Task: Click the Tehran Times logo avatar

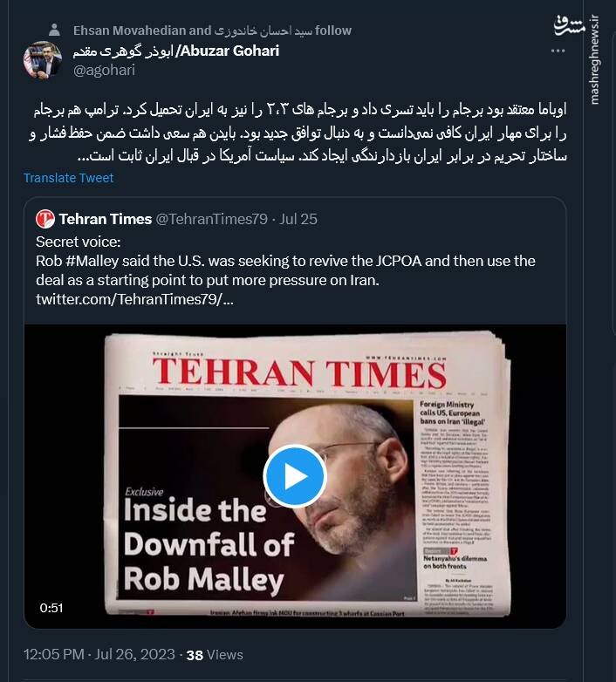Action: 45,219
